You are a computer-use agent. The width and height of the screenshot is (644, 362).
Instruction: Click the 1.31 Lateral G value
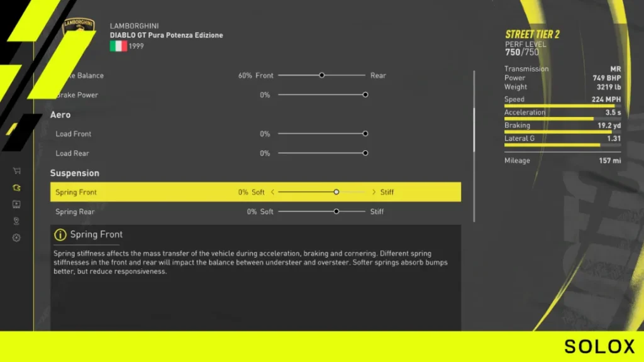614,139
